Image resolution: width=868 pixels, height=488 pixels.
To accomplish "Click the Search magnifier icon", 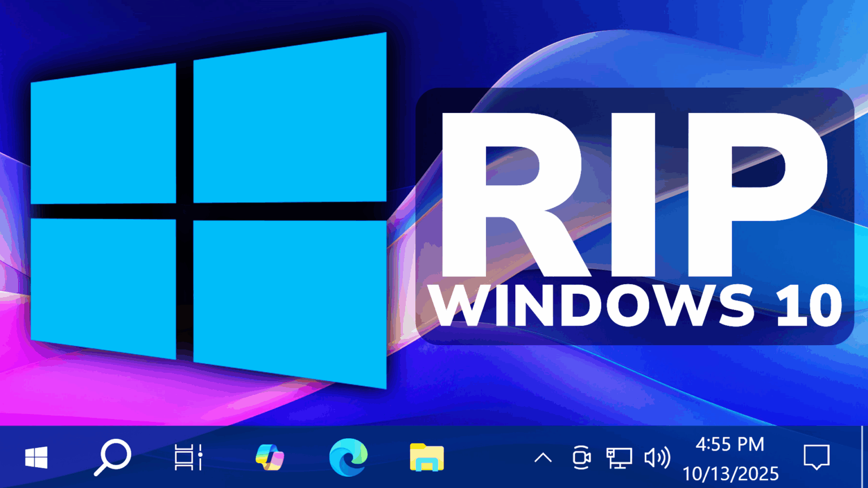I will click(112, 457).
